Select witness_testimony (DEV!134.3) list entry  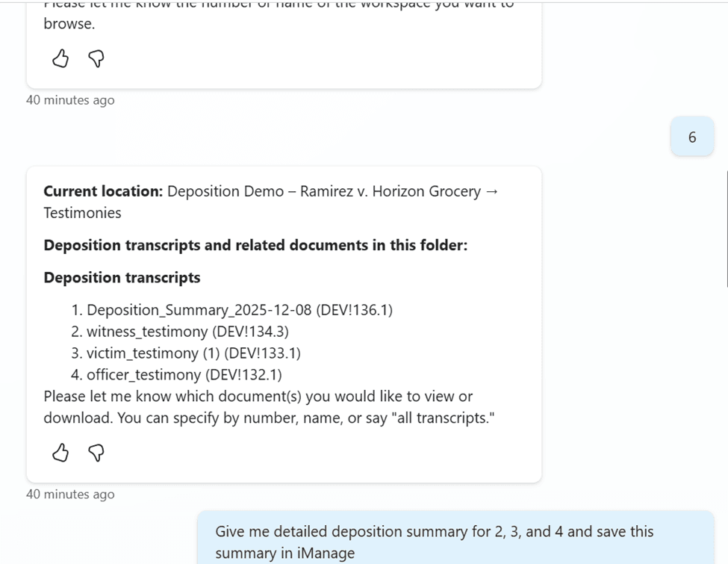[x=187, y=332]
